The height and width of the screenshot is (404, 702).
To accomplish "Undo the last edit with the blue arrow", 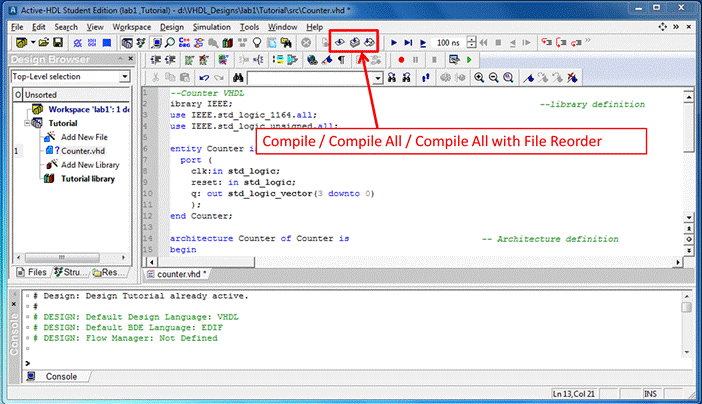I will point(204,77).
